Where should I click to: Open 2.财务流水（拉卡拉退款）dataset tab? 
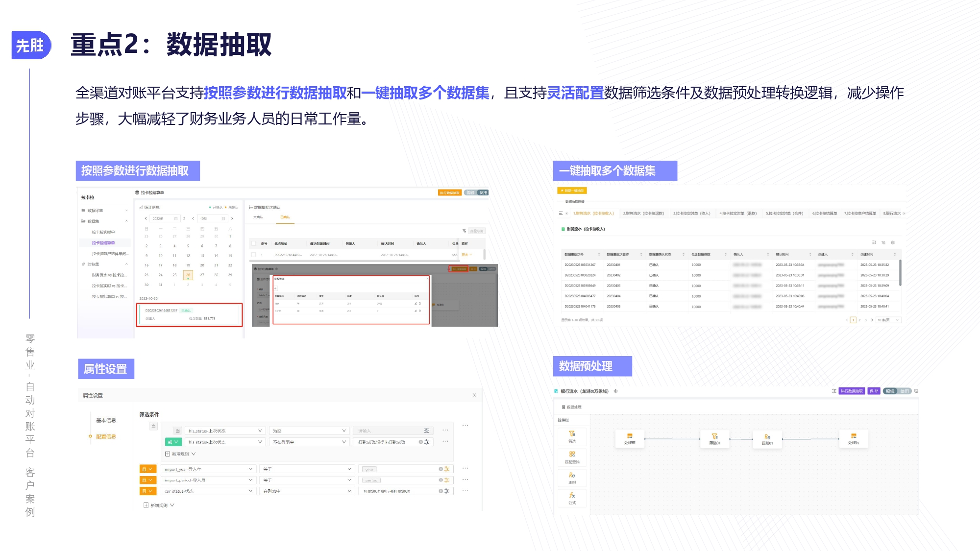click(x=643, y=214)
